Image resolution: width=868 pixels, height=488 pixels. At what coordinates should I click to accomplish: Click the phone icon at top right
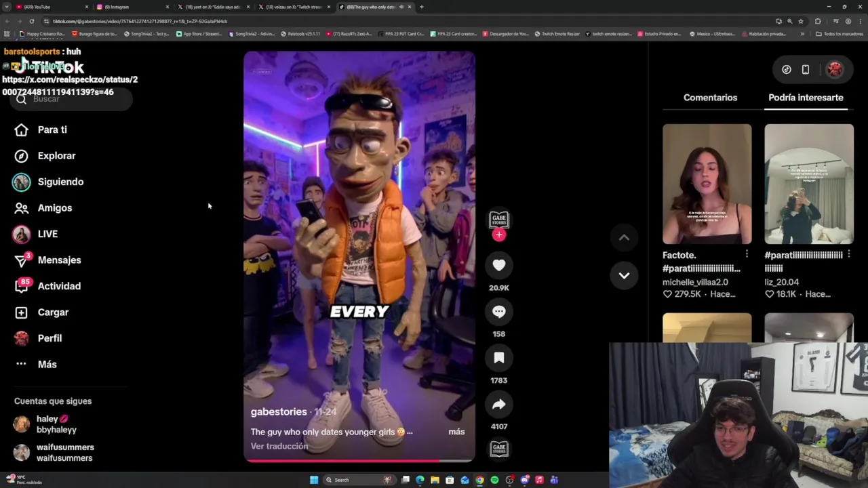806,69
